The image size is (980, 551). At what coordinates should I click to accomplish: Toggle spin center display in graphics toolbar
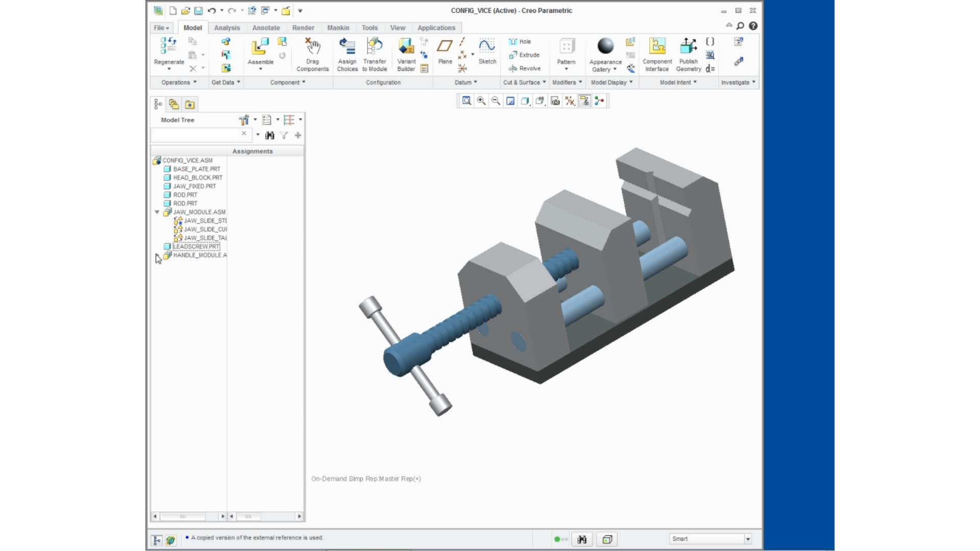click(x=599, y=101)
